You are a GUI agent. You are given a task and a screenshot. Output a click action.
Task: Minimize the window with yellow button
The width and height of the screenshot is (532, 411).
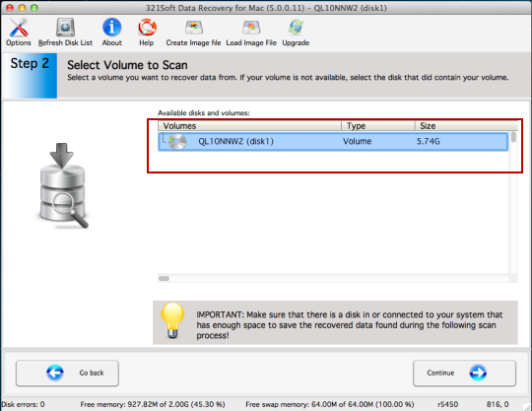(x=22, y=8)
